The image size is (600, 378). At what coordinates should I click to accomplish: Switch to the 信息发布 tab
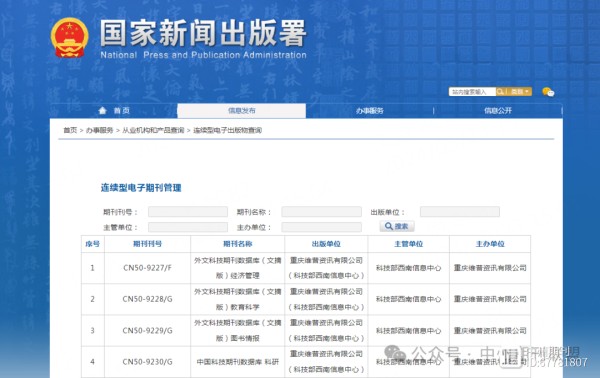pyautogui.click(x=241, y=111)
